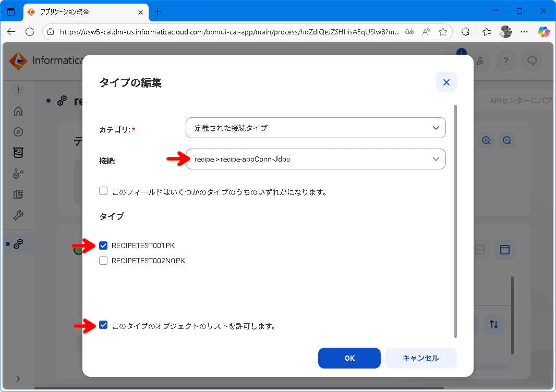556x392 pixels.
Task: Open browser profile avatar
Action: 505,32
